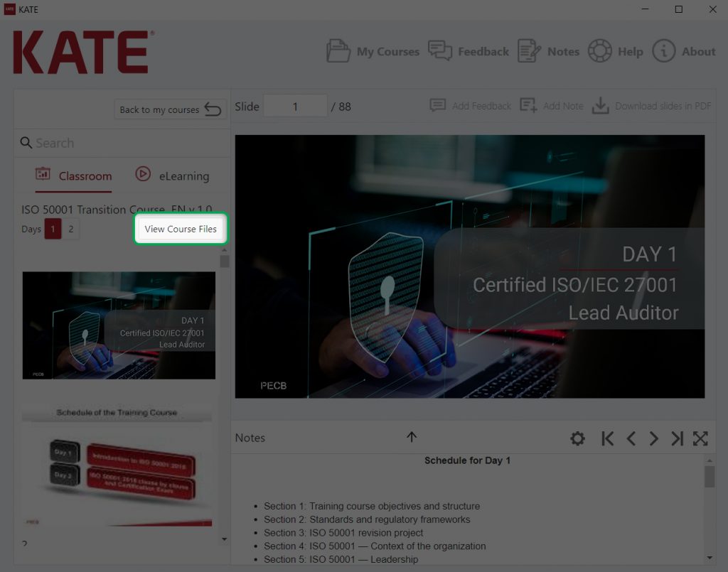Open Notes pencil-and-page icon
Image resolution: width=728 pixels, height=572 pixels.
[x=529, y=50]
